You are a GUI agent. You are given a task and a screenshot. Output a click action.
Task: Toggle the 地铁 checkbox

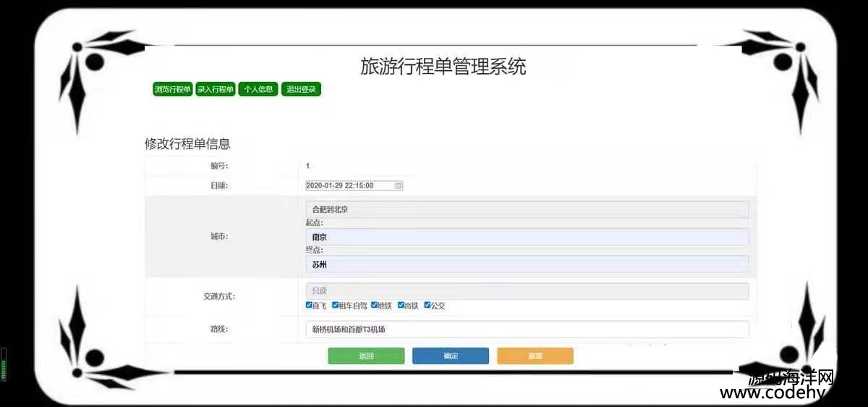[375, 305]
